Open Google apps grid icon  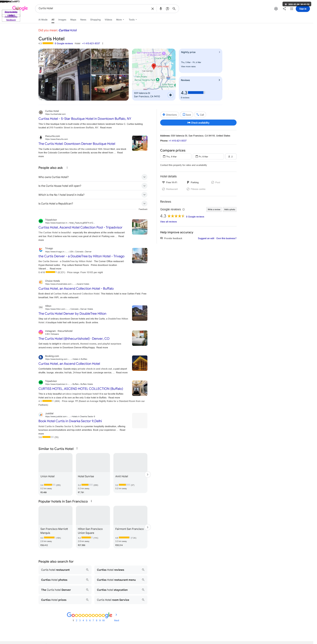click(292, 9)
